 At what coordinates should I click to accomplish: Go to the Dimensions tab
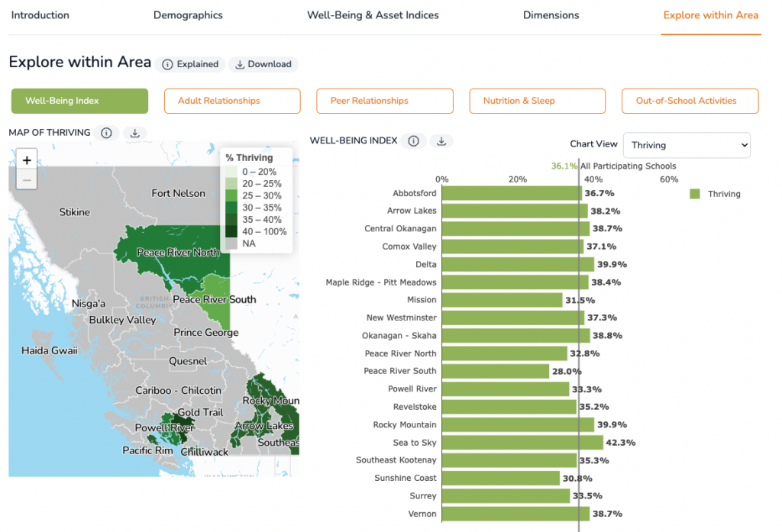pos(551,15)
